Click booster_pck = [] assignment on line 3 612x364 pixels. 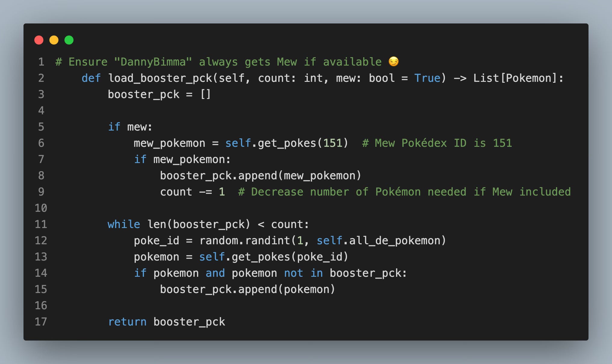point(159,94)
